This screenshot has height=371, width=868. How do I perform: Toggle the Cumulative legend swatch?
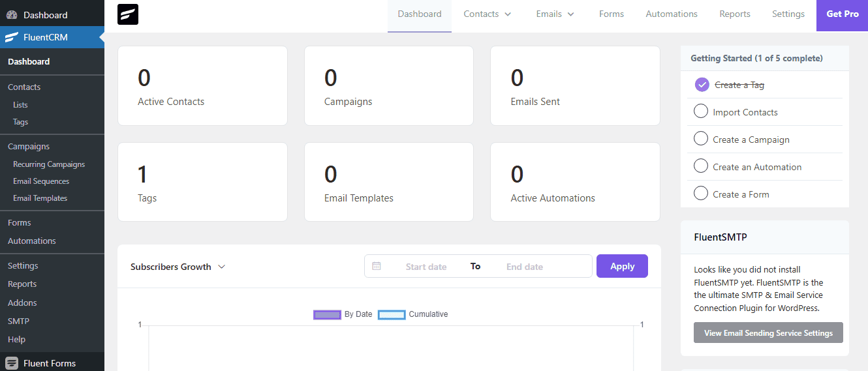(392, 314)
